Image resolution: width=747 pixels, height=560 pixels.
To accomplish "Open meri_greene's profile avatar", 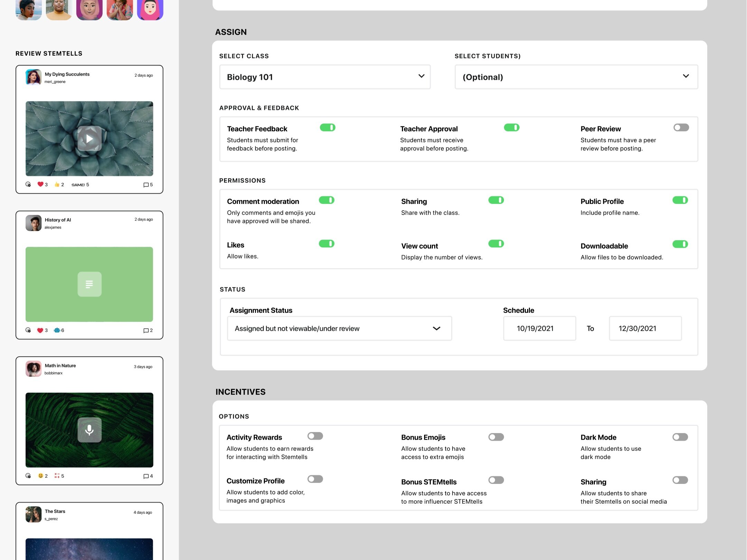I will point(34,77).
